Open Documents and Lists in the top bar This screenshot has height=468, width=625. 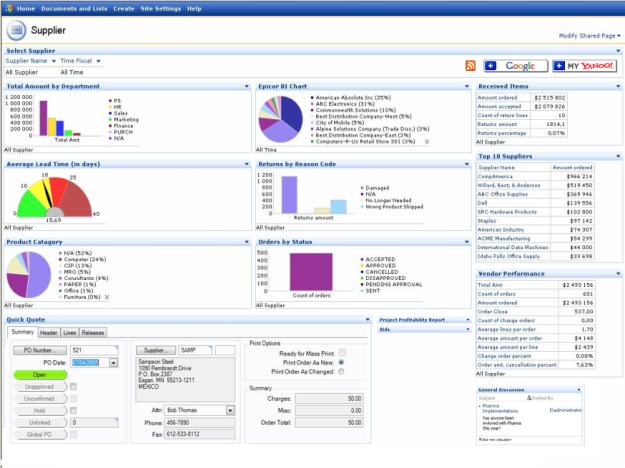click(74, 8)
